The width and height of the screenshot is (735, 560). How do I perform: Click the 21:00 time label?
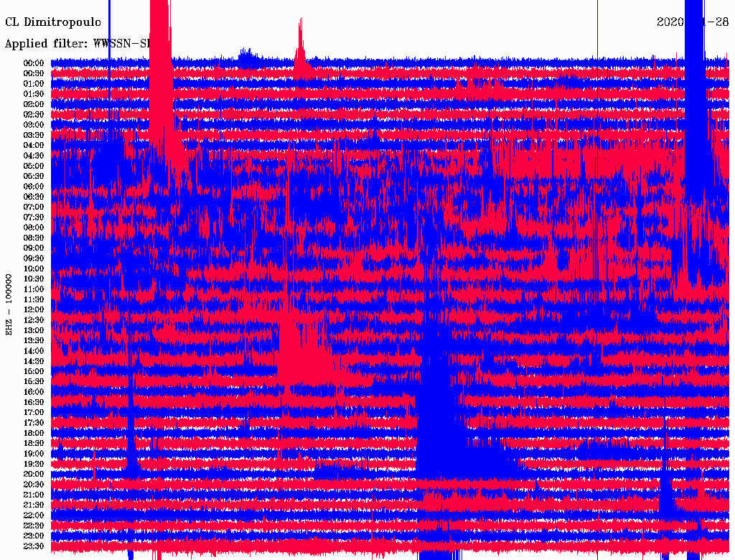(34, 495)
